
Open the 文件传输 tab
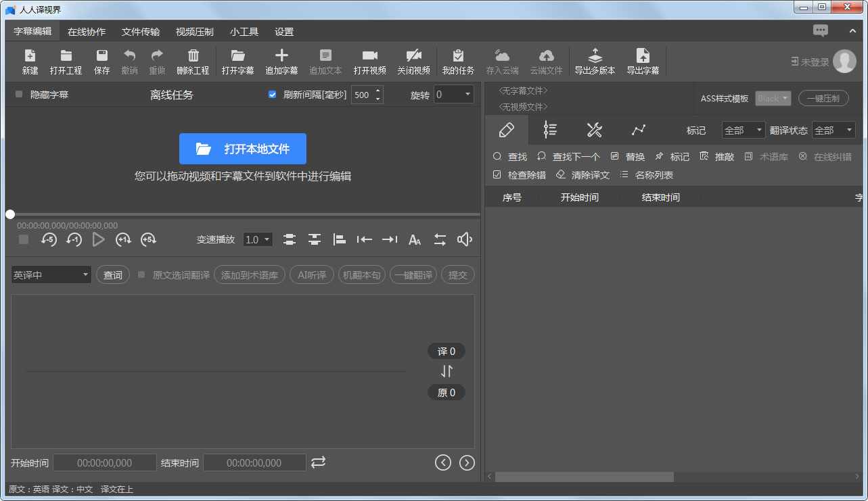(141, 31)
